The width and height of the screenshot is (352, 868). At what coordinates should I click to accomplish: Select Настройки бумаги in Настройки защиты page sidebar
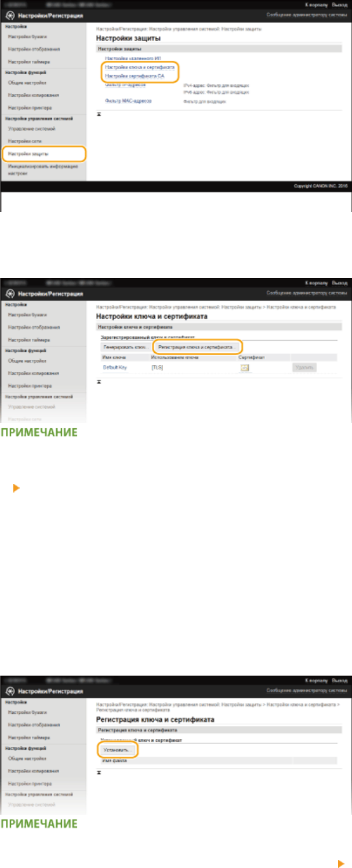[27, 37]
